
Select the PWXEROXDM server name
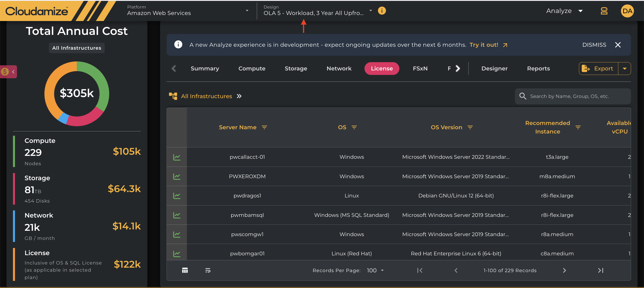click(x=247, y=176)
